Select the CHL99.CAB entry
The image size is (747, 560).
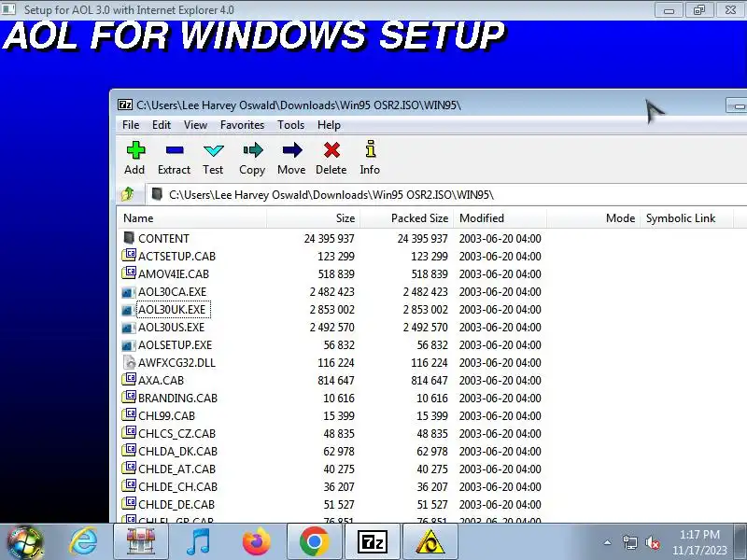click(166, 415)
